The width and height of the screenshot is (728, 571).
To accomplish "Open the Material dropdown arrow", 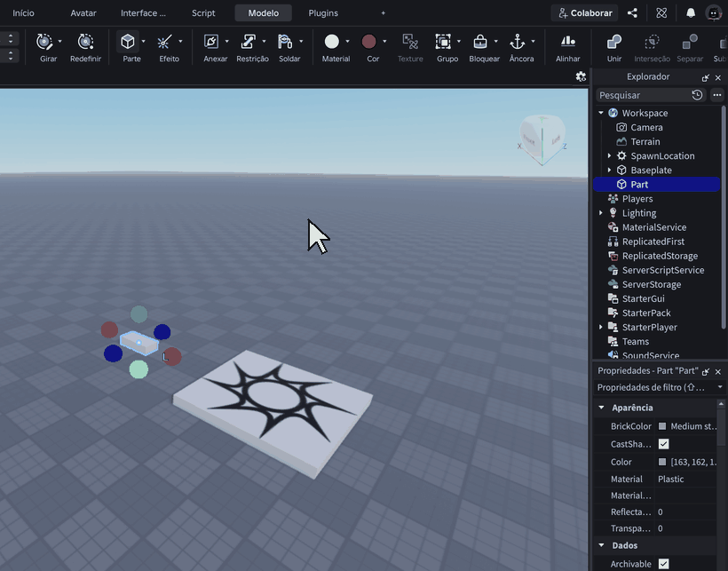I will point(347,42).
